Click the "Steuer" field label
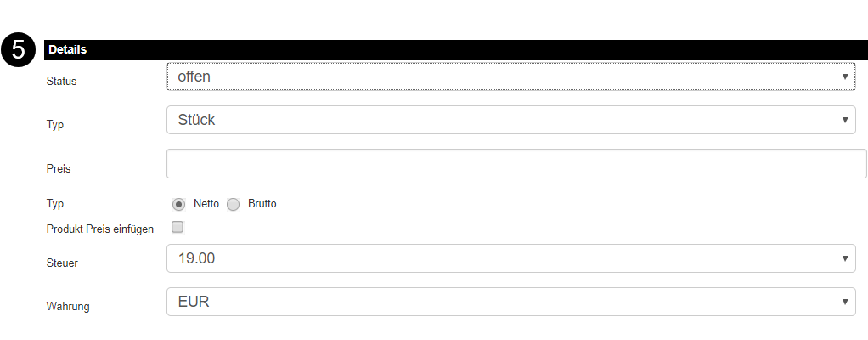868x340 pixels. point(62,263)
